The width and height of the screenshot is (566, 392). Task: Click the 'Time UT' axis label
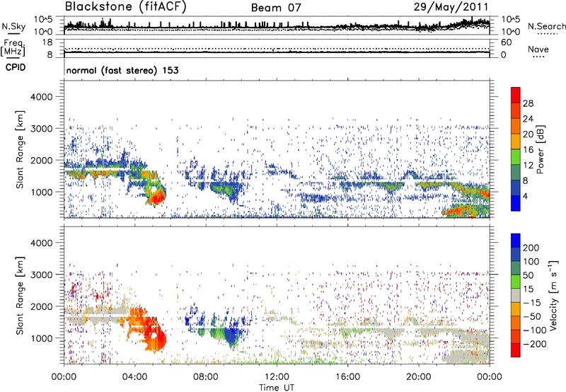coord(277,387)
